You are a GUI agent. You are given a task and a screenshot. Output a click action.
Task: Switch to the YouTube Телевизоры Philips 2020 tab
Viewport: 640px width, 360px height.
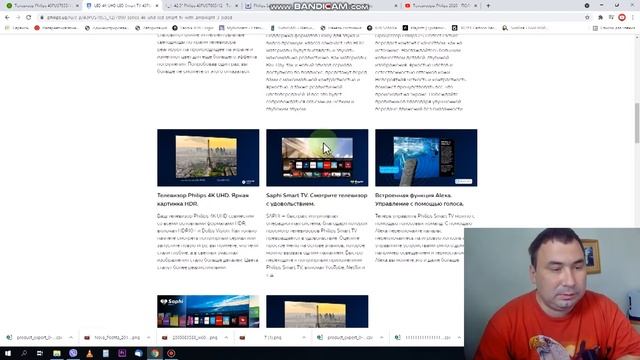tap(441, 6)
